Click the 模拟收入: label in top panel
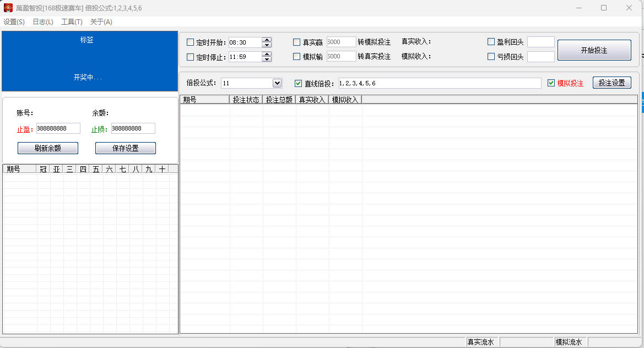 [416, 56]
